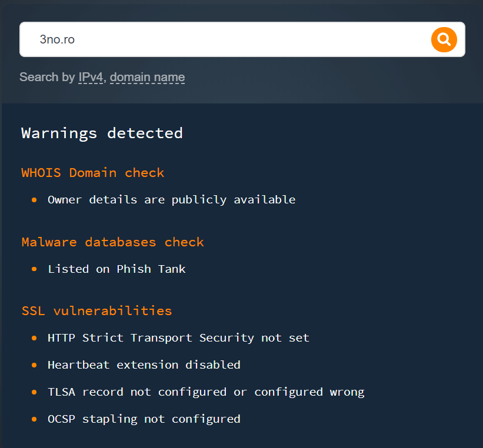Click Heartbeat extension disabled warning

coord(144,365)
